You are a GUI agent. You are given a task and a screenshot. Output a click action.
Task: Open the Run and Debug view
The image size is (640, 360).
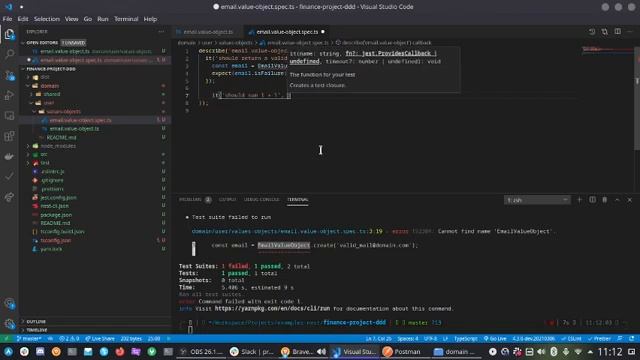(9, 96)
